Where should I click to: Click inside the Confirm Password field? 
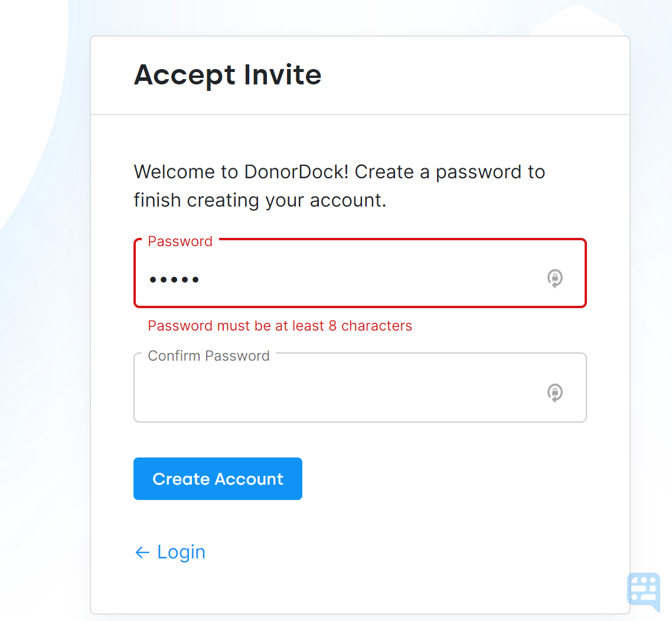click(325, 393)
